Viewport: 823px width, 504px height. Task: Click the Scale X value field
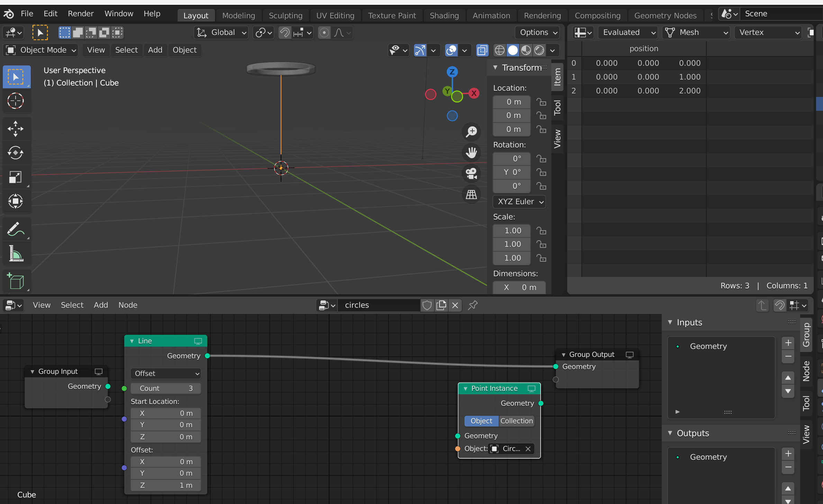point(512,231)
